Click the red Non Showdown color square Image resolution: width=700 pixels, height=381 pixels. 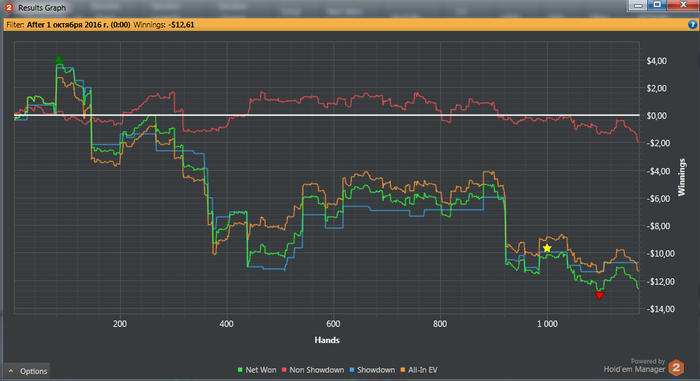pyautogui.click(x=284, y=370)
